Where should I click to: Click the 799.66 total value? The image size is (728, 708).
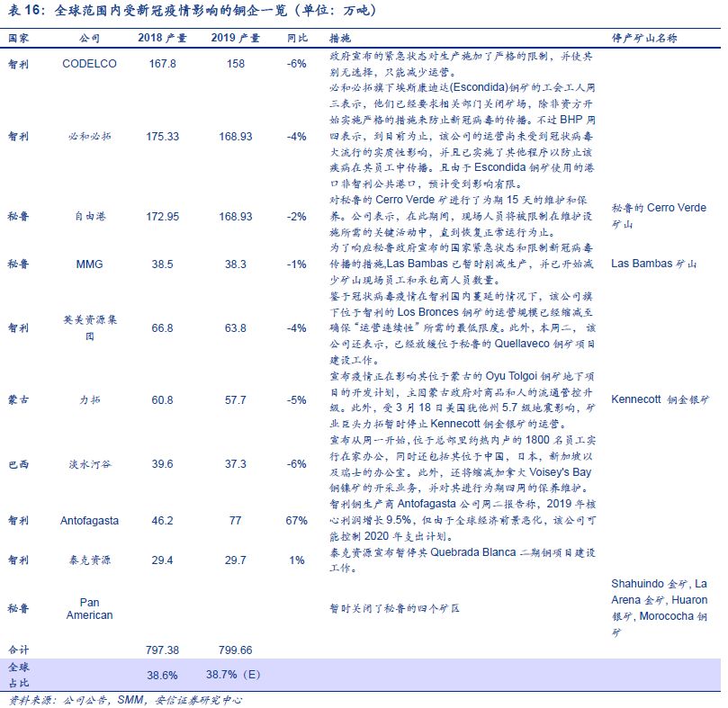(x=236, y=650)
